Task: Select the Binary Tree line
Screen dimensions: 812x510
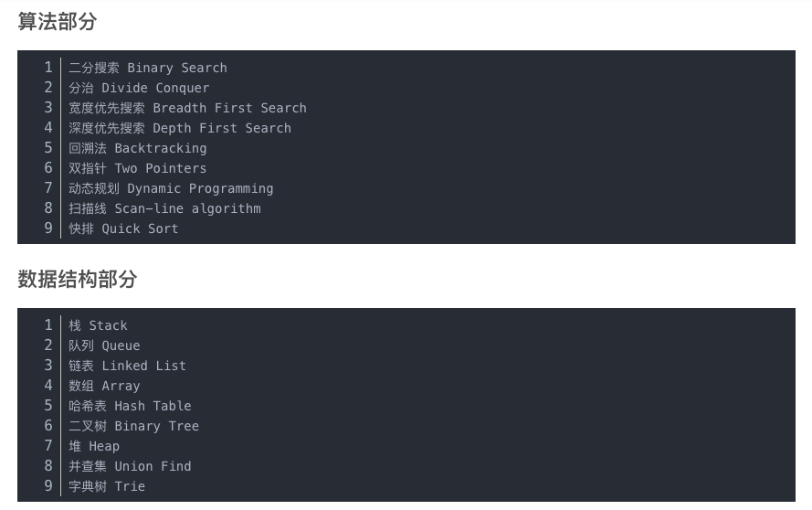Action: click(133, 426)
